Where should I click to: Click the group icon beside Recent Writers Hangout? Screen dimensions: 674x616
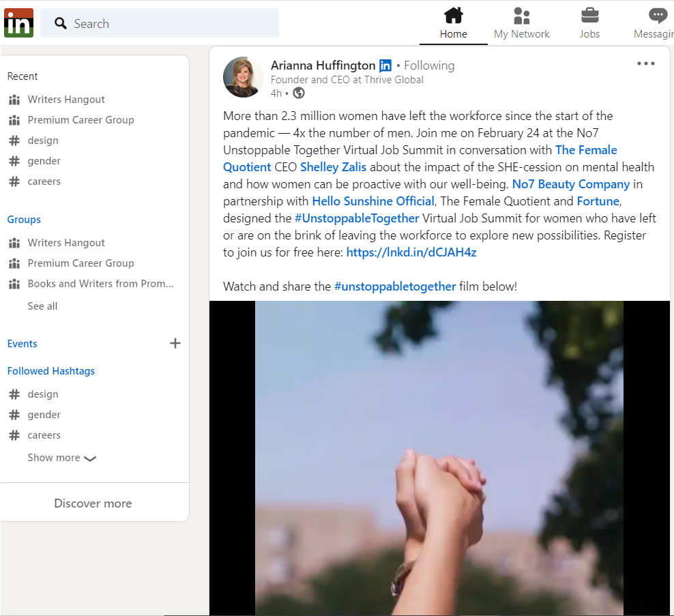[x=14, y=100]
